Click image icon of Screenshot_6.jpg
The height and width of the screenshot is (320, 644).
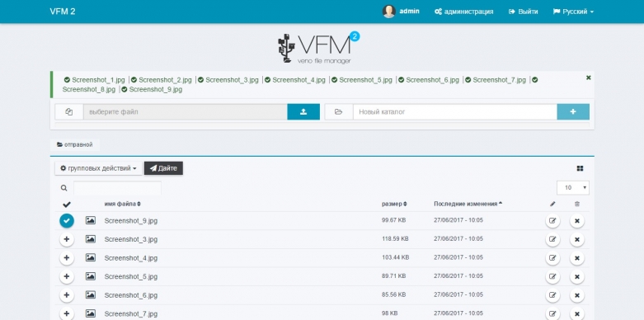coord(91,294)
